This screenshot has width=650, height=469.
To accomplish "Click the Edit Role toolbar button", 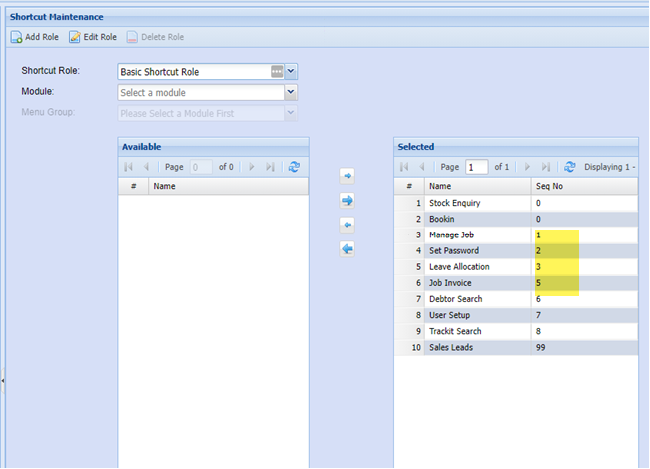I will [93, 37].
